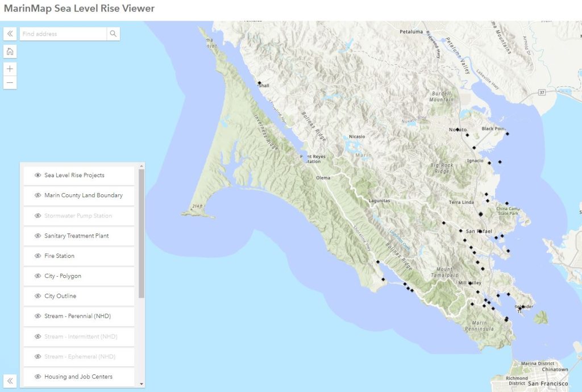Collapse the search widget double-chevron
This screenshot has width=582, height=392.
(x=9, y=34)
